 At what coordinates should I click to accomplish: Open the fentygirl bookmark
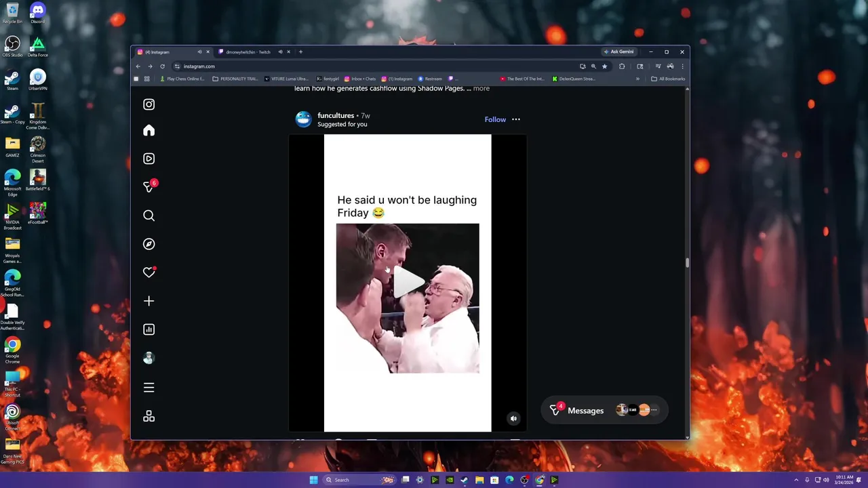coord(328,79)
